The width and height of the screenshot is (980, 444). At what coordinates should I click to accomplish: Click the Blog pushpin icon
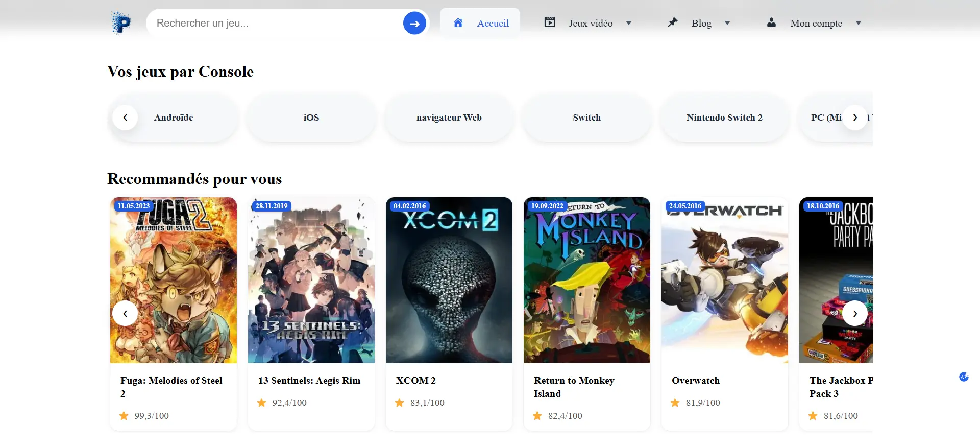(673, 22)
